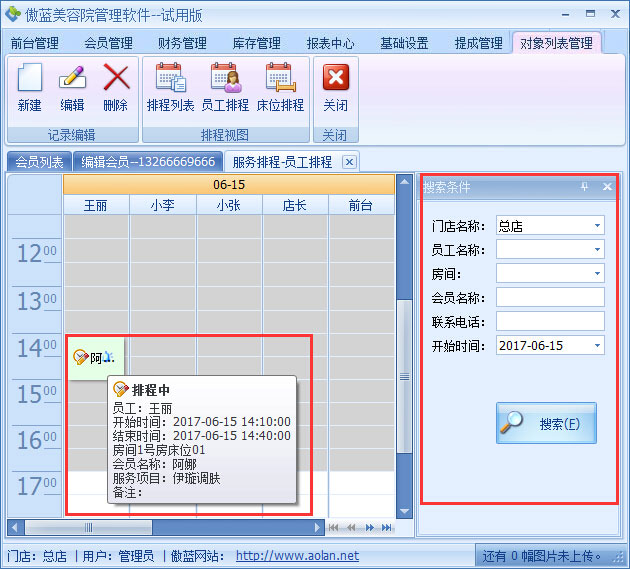Click into the 会员名称 input field
This screenshot has width=630, height=569.
point(550,298)
